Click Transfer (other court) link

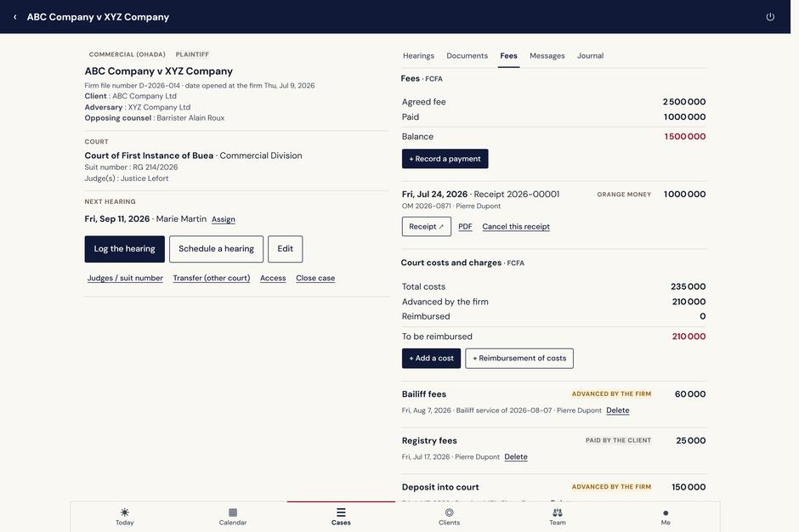click(212, 278)
